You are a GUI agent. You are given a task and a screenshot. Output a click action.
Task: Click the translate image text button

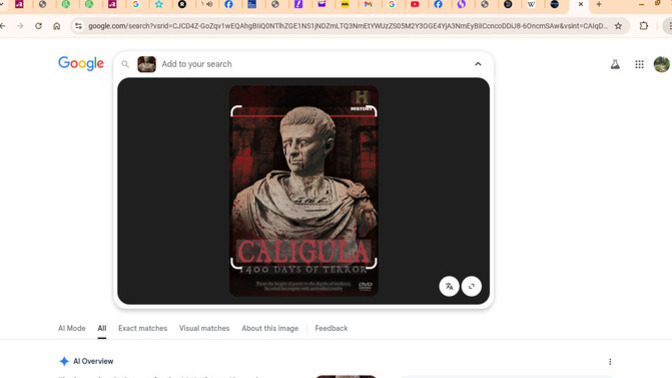pos(449,286)
